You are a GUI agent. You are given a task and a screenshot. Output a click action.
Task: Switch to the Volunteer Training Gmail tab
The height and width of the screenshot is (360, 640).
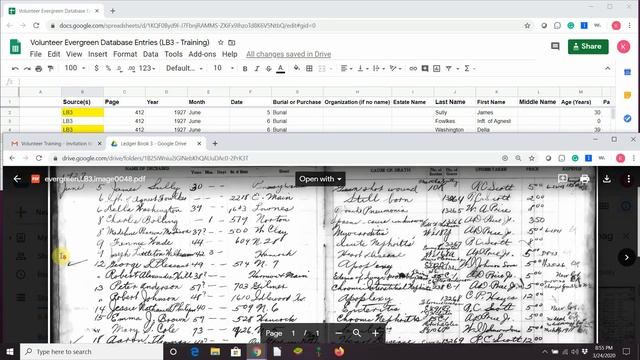(56, 143)
